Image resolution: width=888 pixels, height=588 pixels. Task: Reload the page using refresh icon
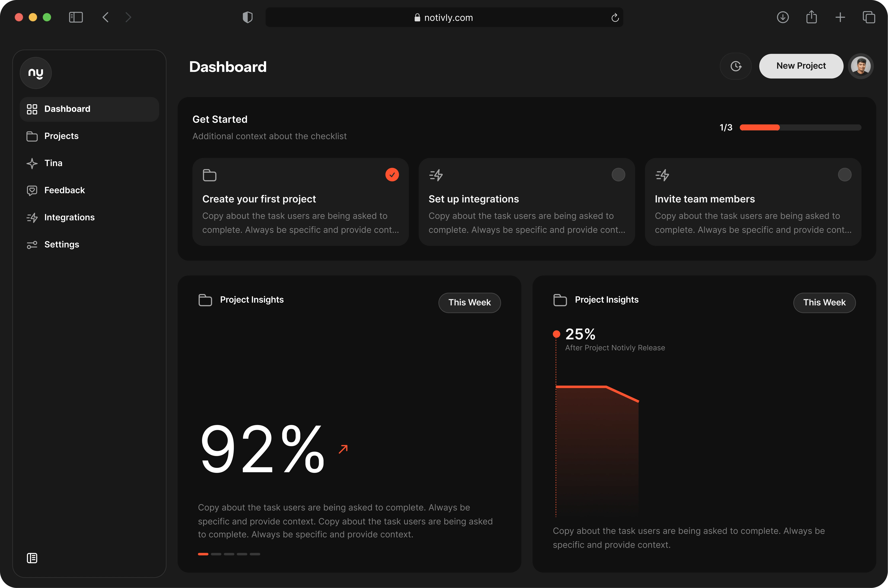click(x=615, y=18)
